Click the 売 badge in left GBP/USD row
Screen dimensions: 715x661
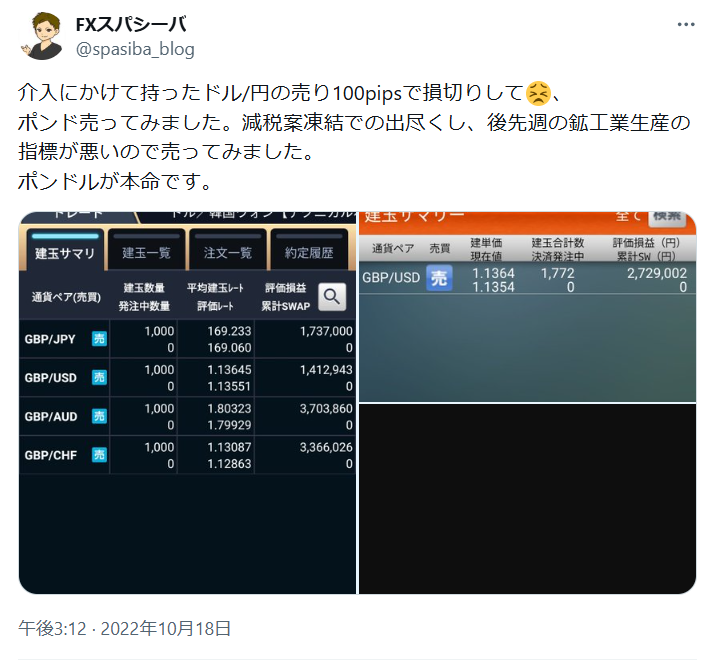[x=99, y=377]
